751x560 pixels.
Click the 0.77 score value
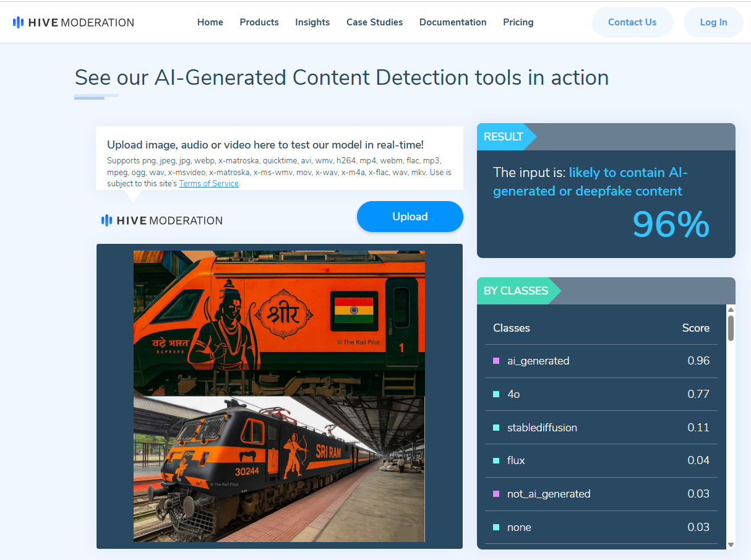[698, 394]
